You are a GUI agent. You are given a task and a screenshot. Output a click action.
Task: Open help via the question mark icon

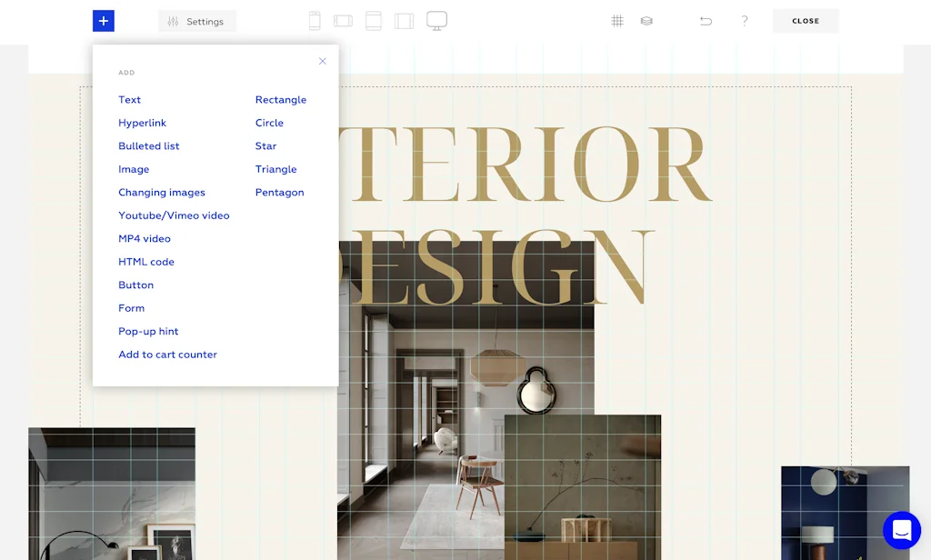coord(745,21)
